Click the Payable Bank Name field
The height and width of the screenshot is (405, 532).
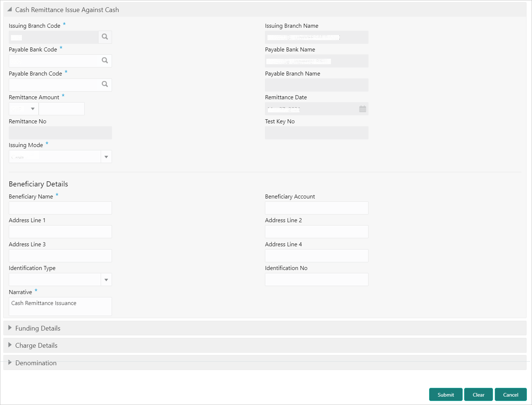(317, 61)
